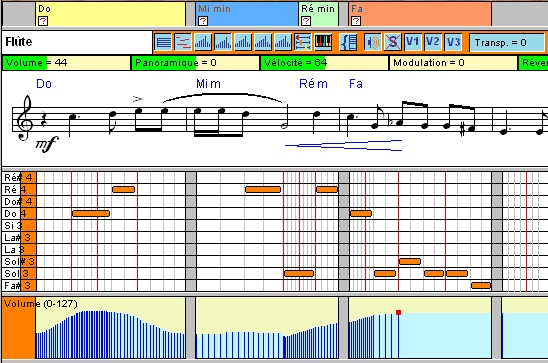Screen dimensions: 548x363
Task: Click the Fa# 3 row label
Action: click(x=19, y=285)
